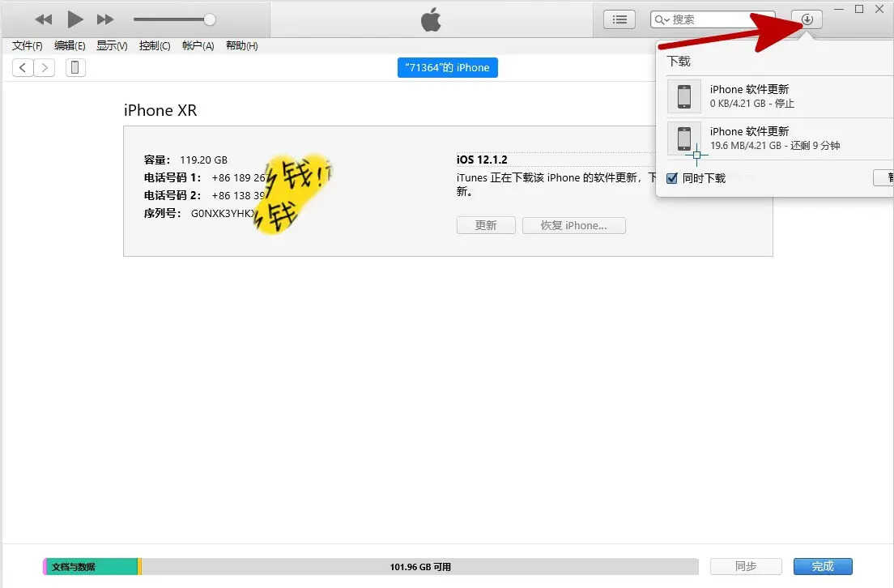Click the 下载 popup heading

[679, 61]
